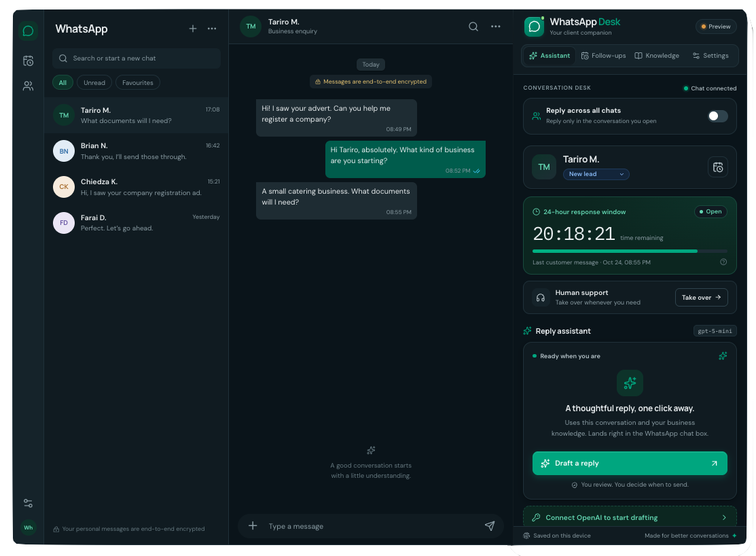This screenshot has height=556, width=756.
Task: Click the large sparkle icon in reply assistant
Action: click(x=630, y=383)
